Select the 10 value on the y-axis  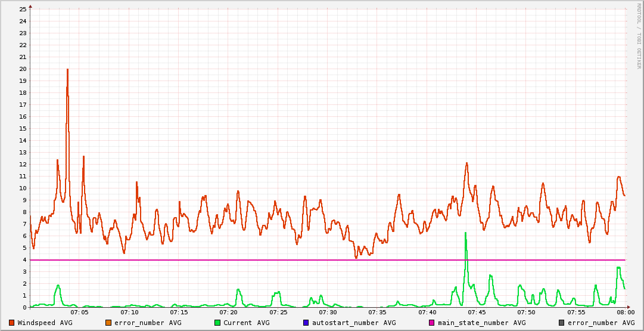(23, 188)
